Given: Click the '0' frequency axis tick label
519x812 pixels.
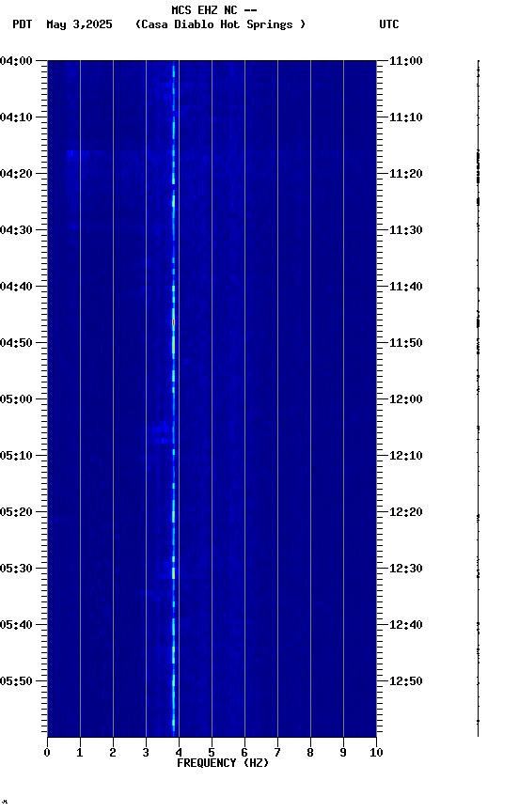Looking at the screenshot, I should 47,753.
